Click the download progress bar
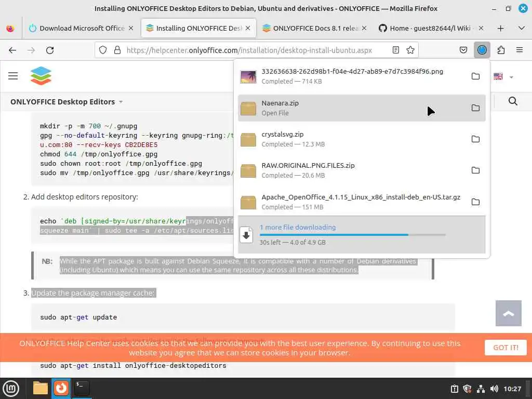The image size is (532, 399). click(353, 235)
